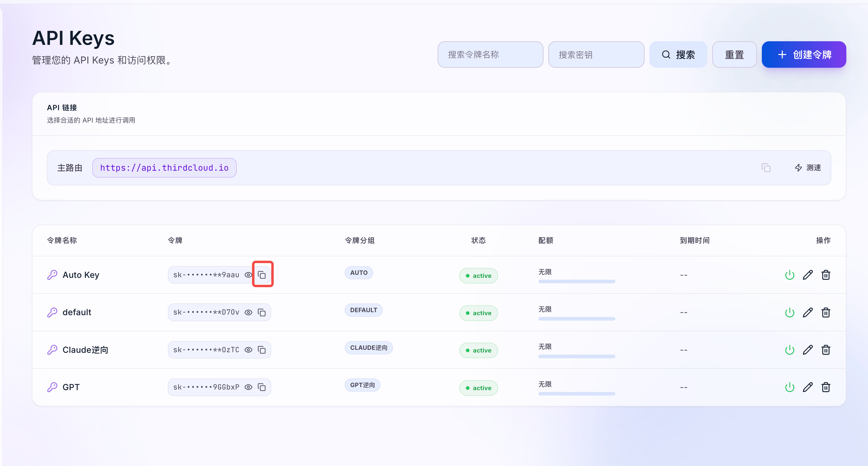The image size is (868, 466).
Task: Click the API 链接 section heading
Action: 62,107
